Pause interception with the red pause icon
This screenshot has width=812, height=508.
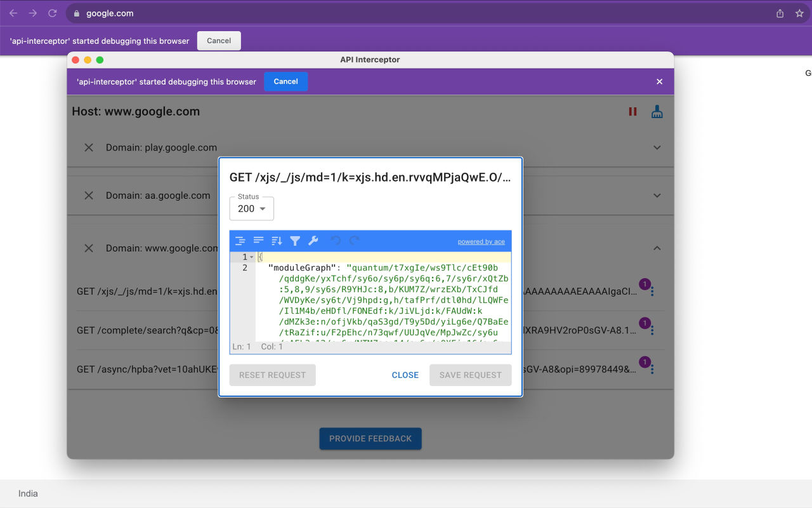[x=632, y=112]
